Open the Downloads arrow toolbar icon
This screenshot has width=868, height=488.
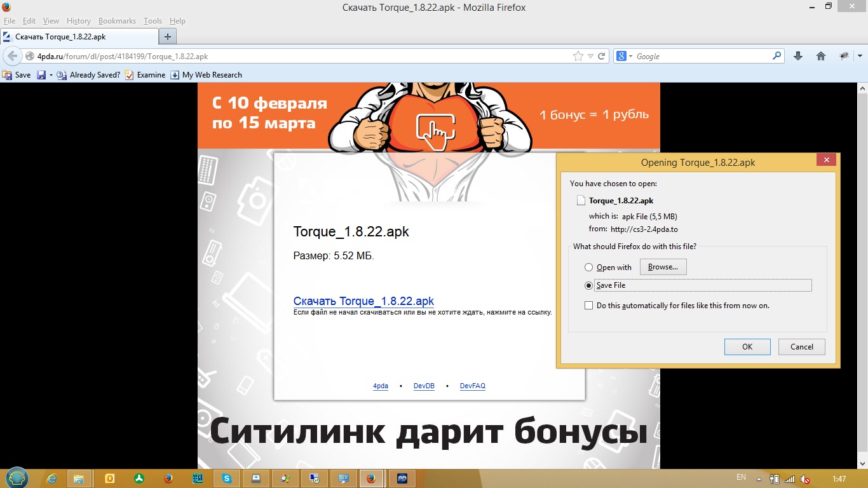point(798,56)
